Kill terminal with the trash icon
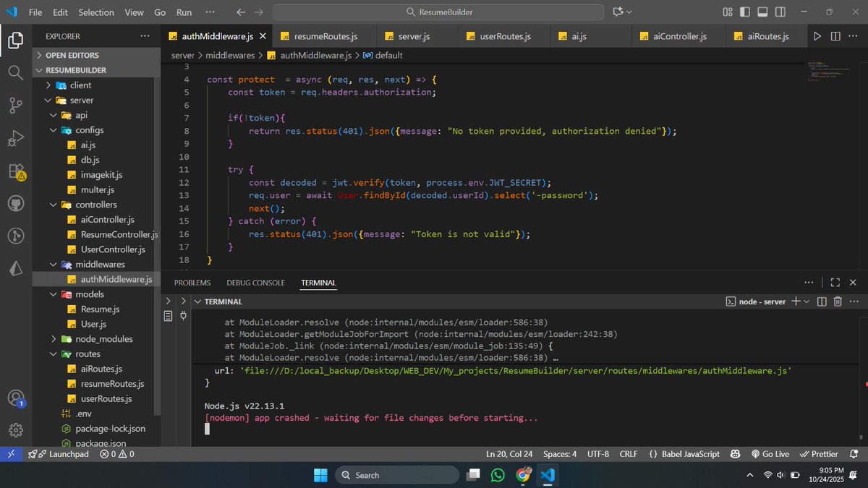 838,301
